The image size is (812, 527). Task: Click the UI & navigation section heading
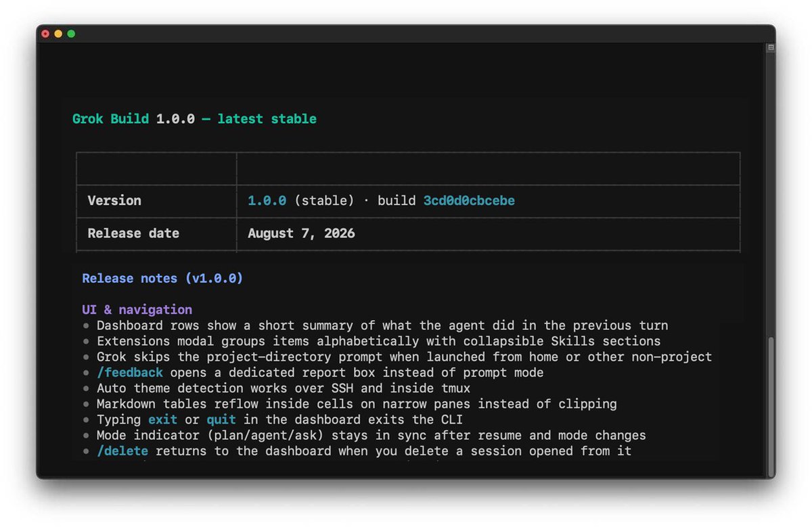click(x=137, y=309)
